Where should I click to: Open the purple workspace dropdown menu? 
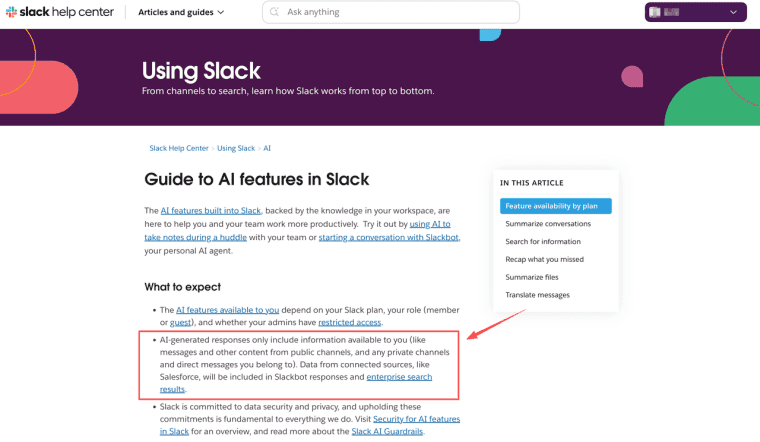pos(695,12)
